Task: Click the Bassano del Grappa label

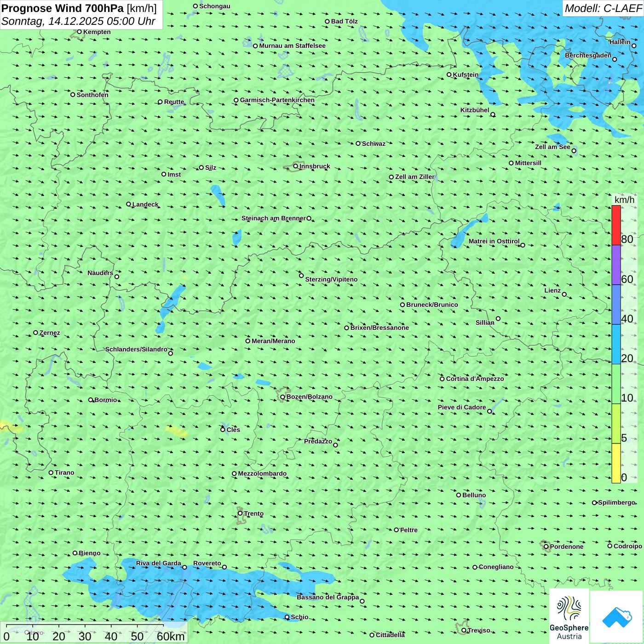Action: (x=328, y=597)
